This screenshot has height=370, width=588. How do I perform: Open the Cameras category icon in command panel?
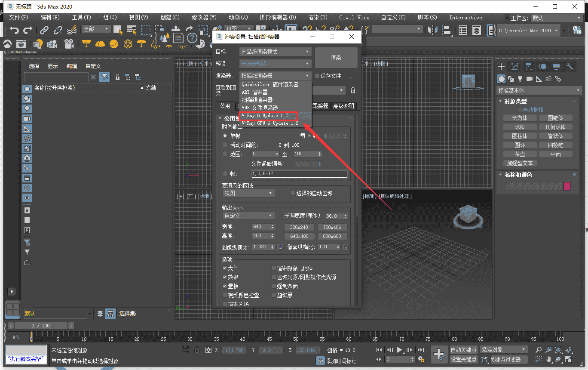529,79
